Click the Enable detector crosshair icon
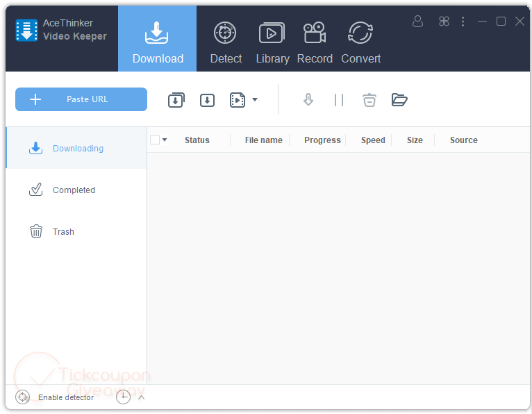The height and width of the screenshot is (414, 532). pos(23,397)
